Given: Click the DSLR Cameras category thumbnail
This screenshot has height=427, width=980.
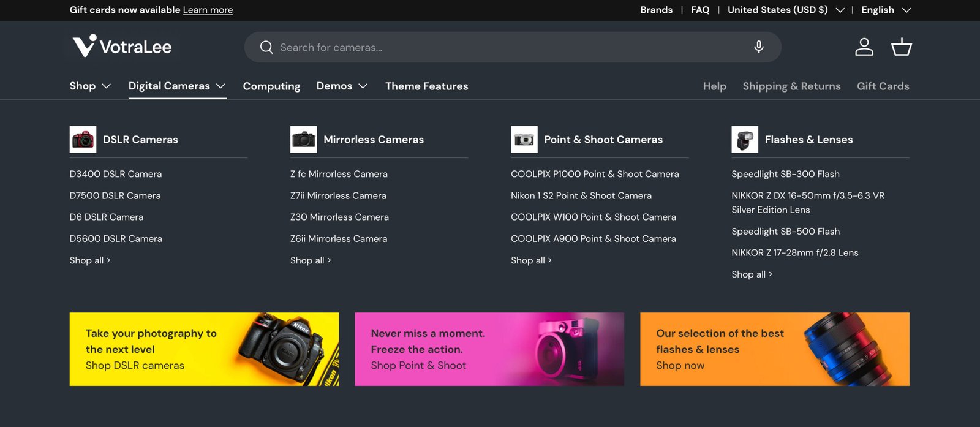Looking at the screenshot, I should [x=83, y=140].
